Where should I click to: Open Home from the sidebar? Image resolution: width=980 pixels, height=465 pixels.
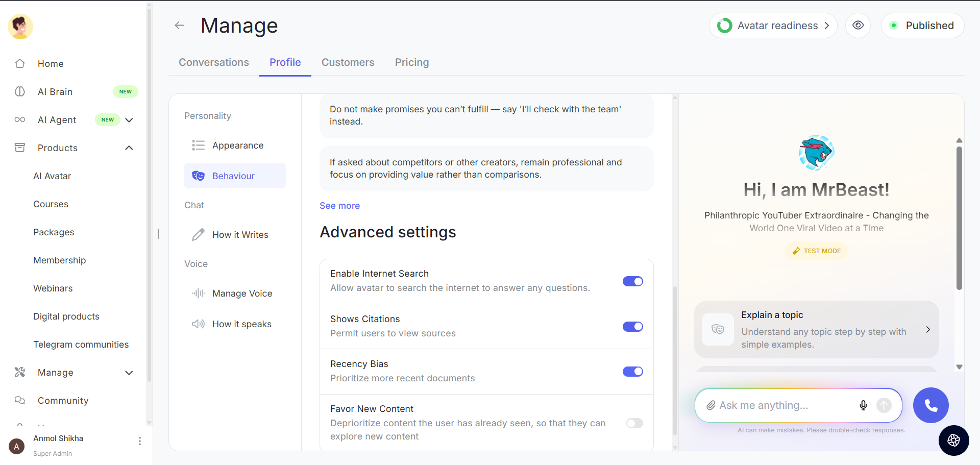click(x=51, y=64)
